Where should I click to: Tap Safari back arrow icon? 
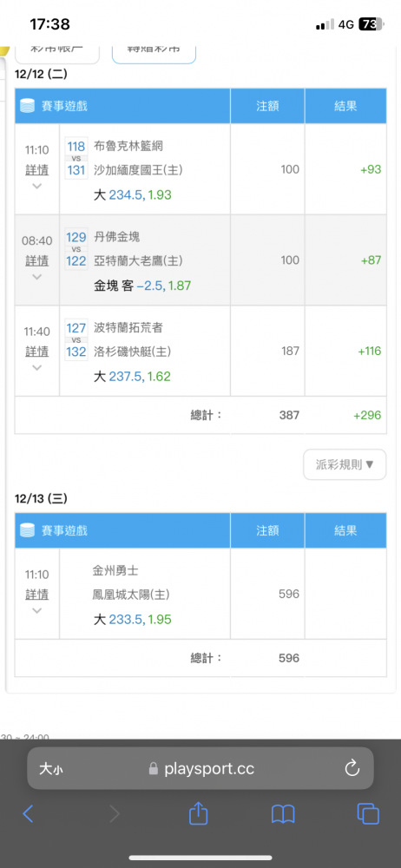click(28, 813)
